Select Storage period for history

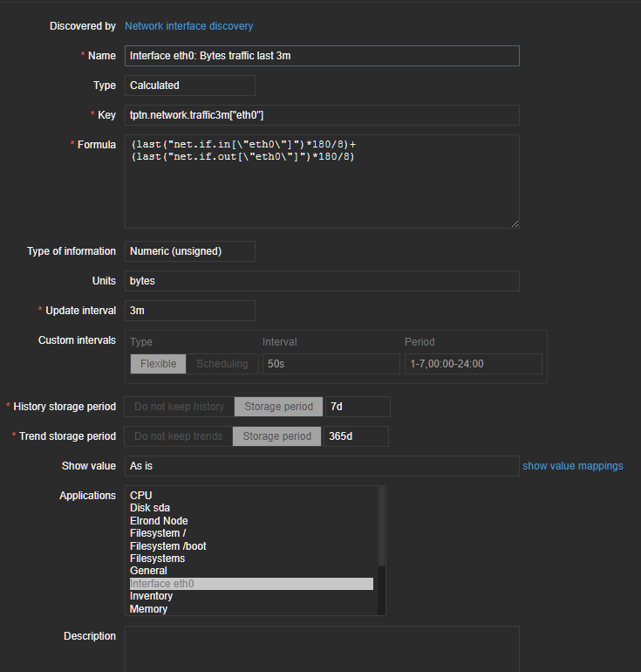coord(278,407)
